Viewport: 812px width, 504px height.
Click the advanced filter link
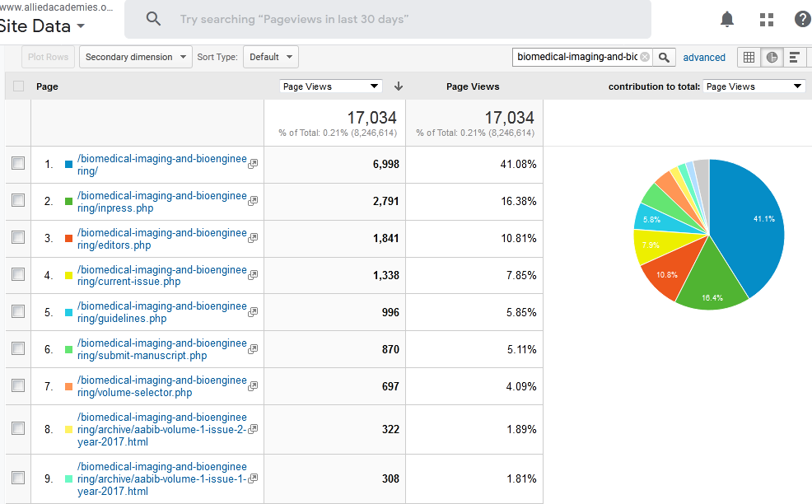(704, 58)
